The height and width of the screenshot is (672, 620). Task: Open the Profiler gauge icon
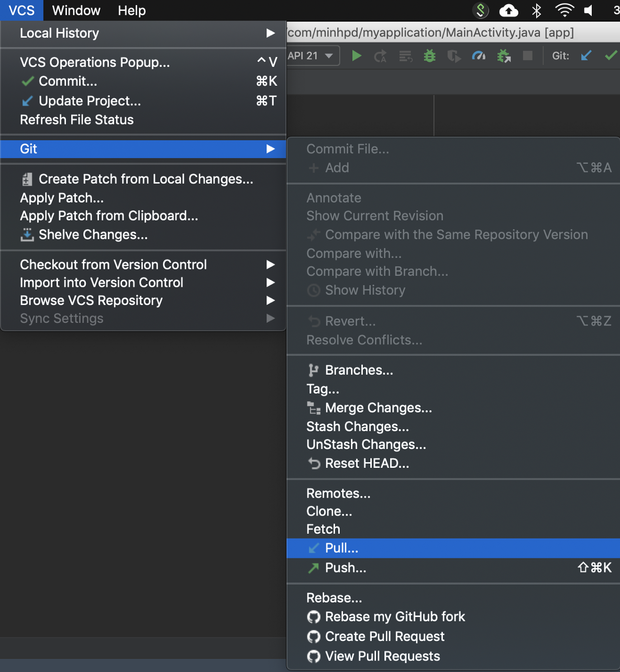click(479, 55)
